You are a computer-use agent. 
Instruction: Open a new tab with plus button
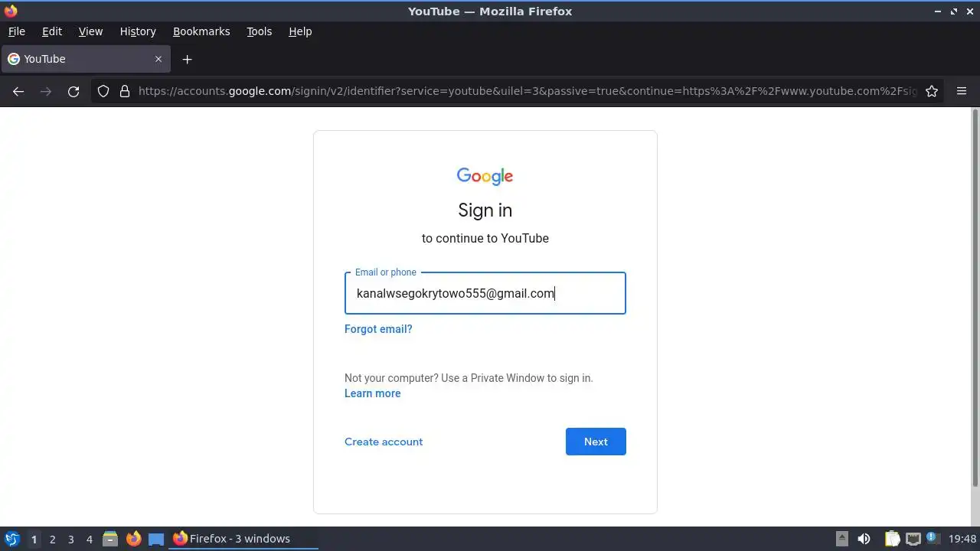187,59
